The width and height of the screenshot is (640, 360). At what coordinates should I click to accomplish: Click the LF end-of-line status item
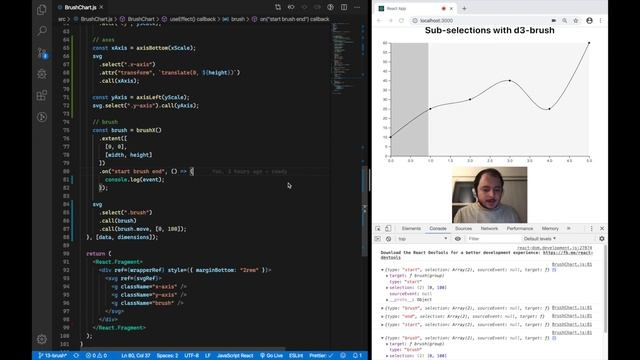207,356
